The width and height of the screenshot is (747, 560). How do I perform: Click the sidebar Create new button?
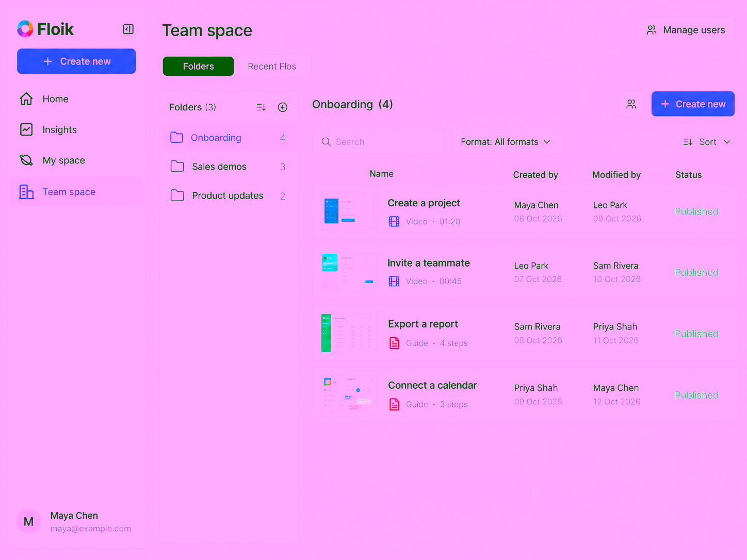point(76,61)
